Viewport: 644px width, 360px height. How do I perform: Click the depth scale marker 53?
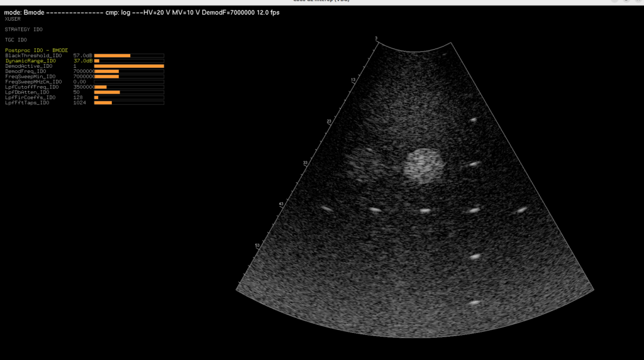pos(257,246)
